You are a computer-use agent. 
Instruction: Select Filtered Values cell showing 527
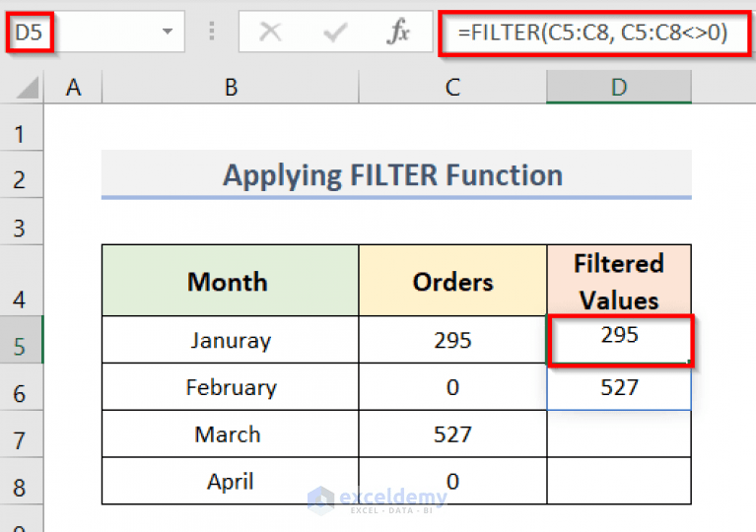(619, 387)
